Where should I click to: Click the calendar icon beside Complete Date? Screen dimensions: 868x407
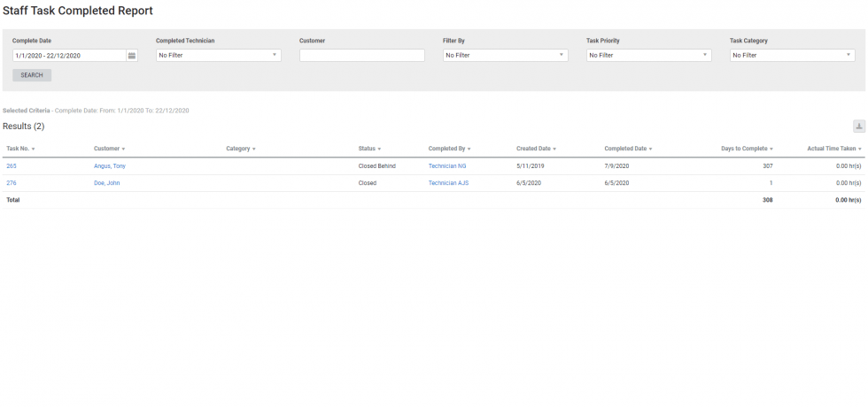click(132, 55)
